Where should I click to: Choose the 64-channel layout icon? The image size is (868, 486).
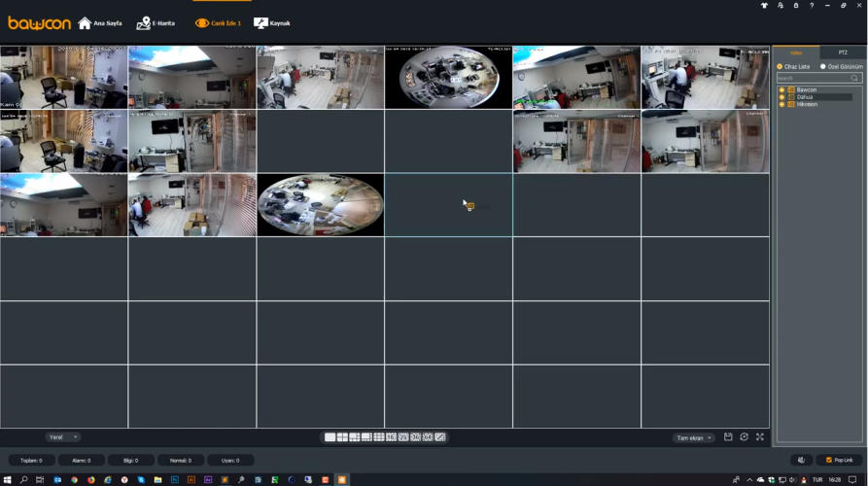428,437
